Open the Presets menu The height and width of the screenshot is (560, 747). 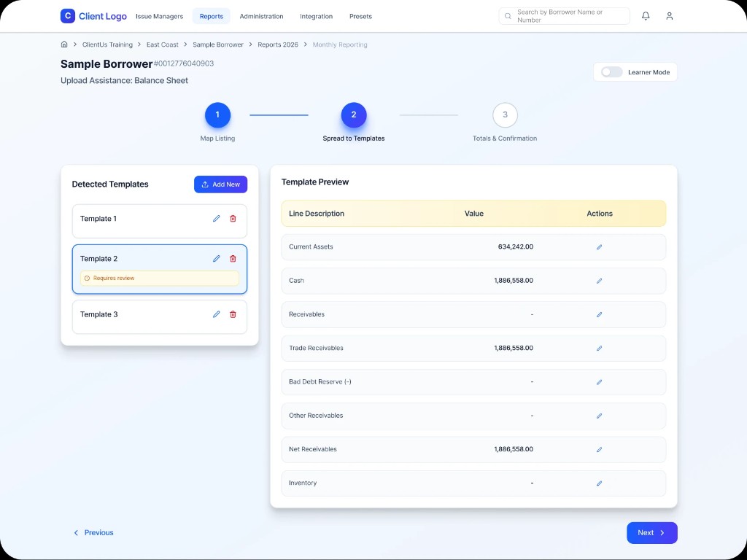pos(360,16)
